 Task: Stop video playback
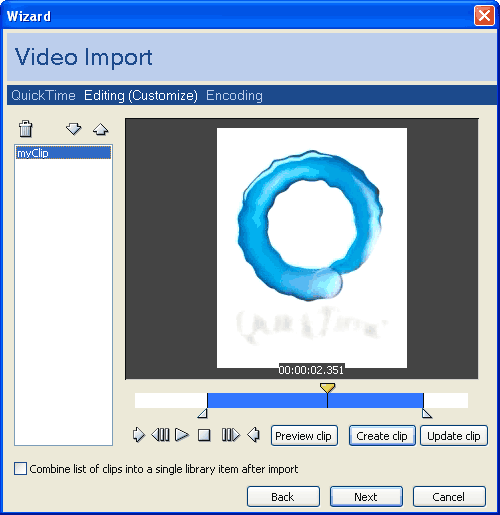pos(204,435)
